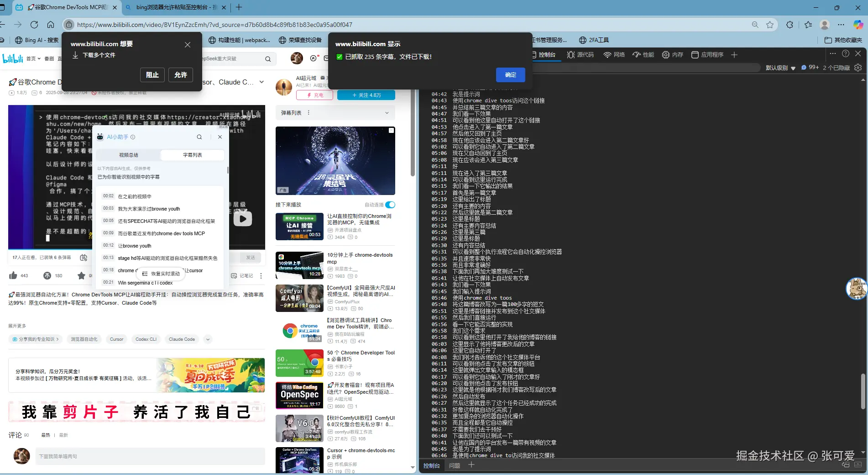Expand the description with 展开更多
Image resolution: width=868 pixels, height=475 pixels.
pos(17,326)
